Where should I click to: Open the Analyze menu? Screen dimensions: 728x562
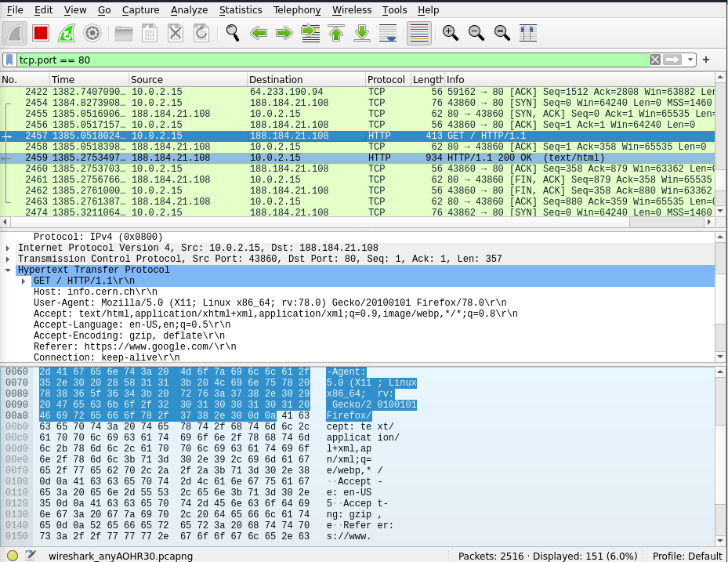tap(189, 10)
